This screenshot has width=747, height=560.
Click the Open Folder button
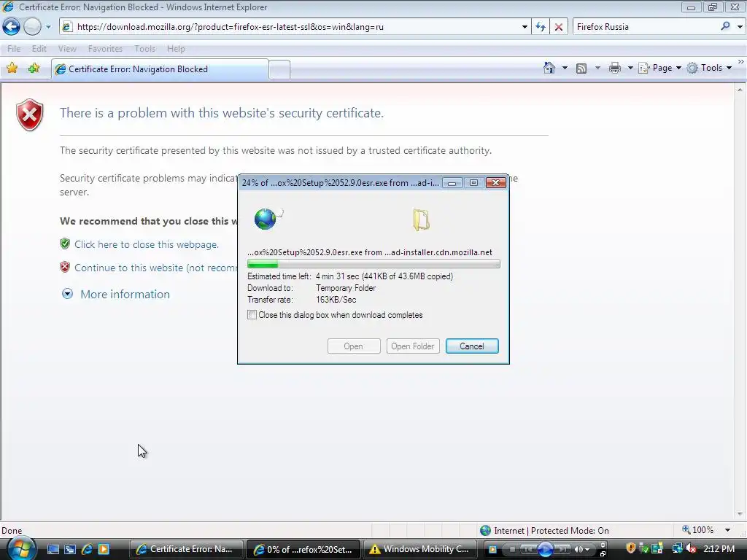coord(413,346)
